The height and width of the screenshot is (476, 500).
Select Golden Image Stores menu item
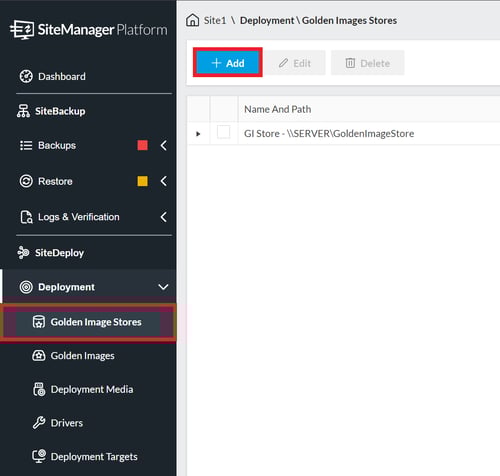[88, 322]
